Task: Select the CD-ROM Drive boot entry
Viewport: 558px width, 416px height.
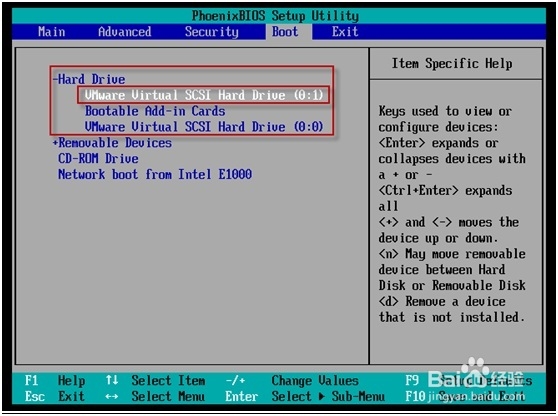Action: click(98, 158)
